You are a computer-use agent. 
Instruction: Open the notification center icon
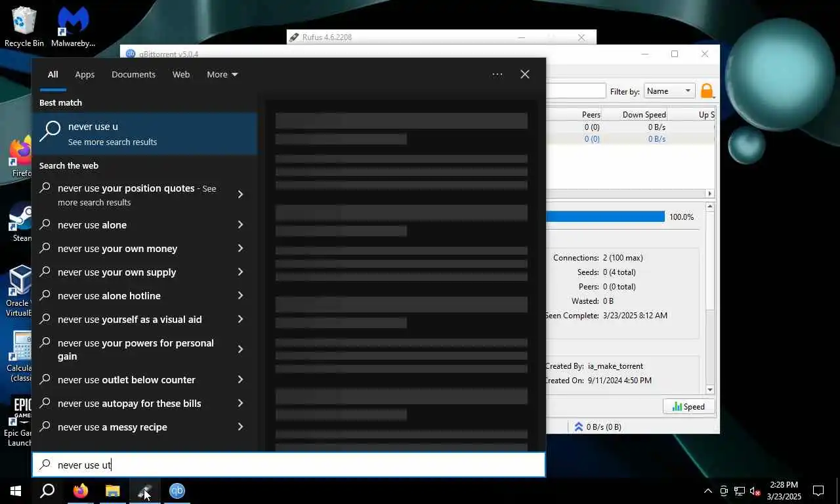click(818, 490)
